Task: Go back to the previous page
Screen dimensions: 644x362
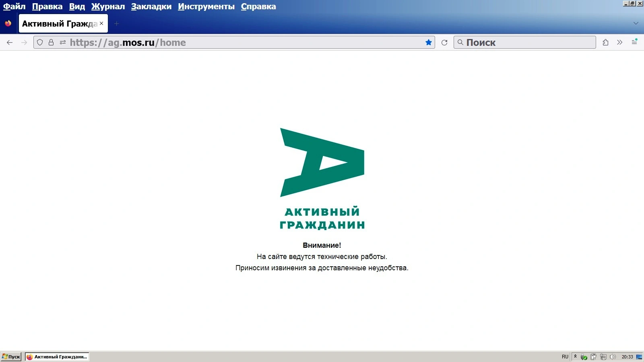Action: 10,43
